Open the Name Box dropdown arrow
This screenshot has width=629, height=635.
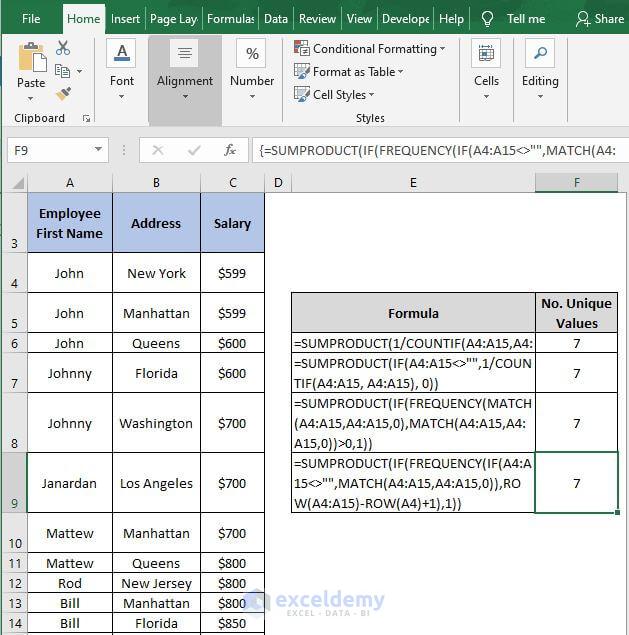coord(98,150)
